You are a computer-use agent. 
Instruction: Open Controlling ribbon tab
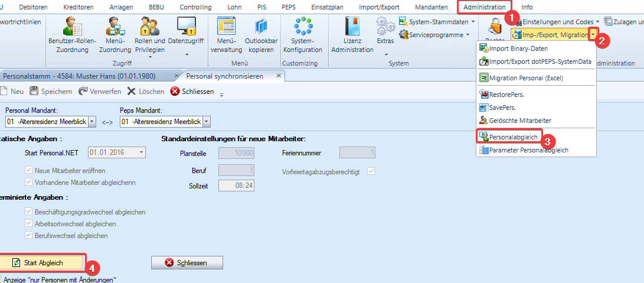[x=195, y=7]
